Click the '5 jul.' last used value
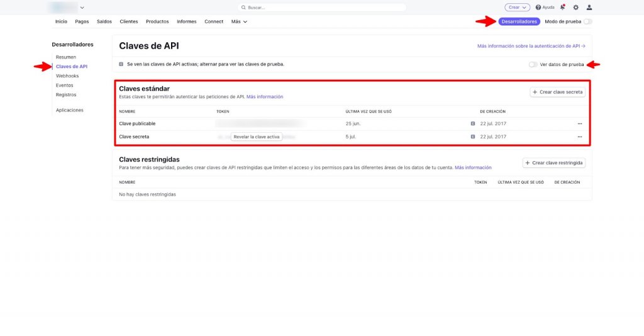This screenshot has height=336, width=644. pyautogui.click(x=351, y=137)
